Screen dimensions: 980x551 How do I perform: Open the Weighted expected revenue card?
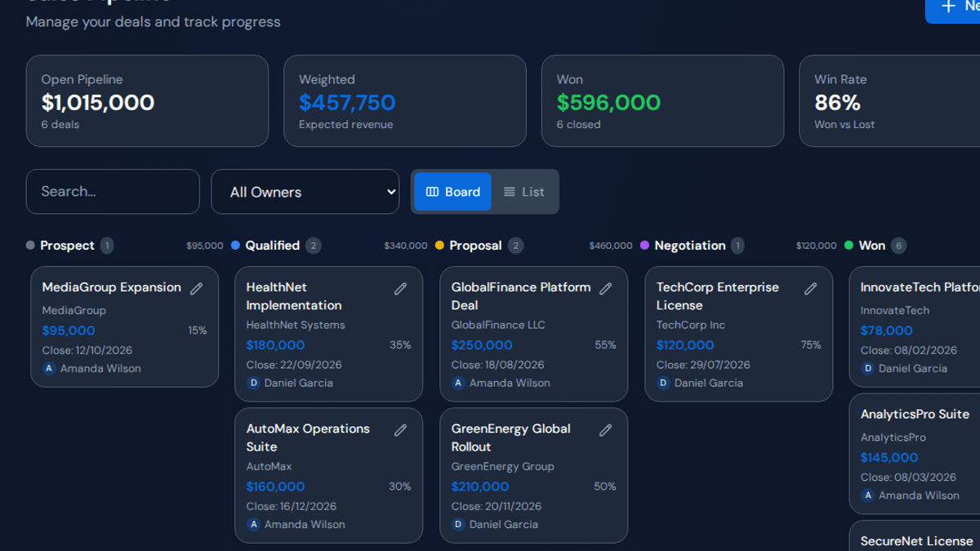[x=405, y=101]
